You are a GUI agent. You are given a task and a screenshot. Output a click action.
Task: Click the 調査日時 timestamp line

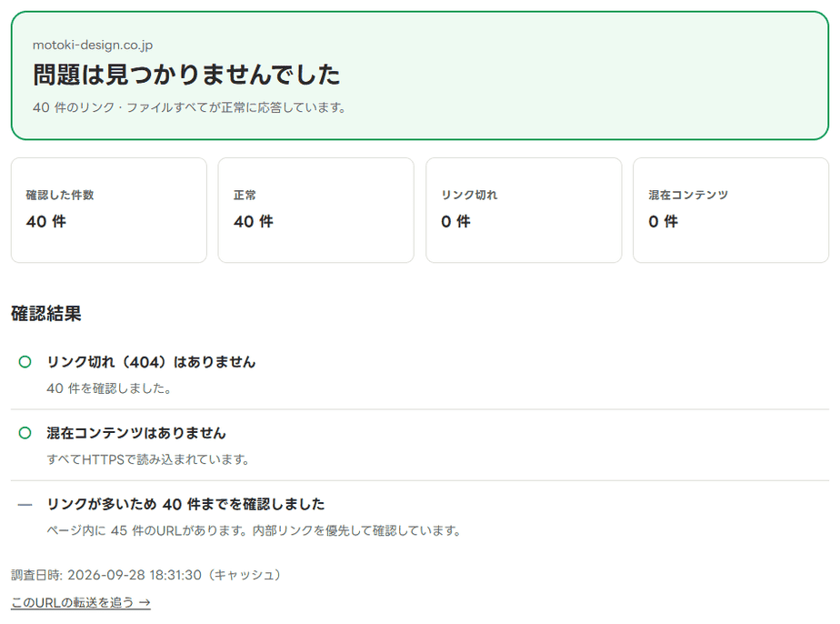pyautogui.click(x=146, y=575)
